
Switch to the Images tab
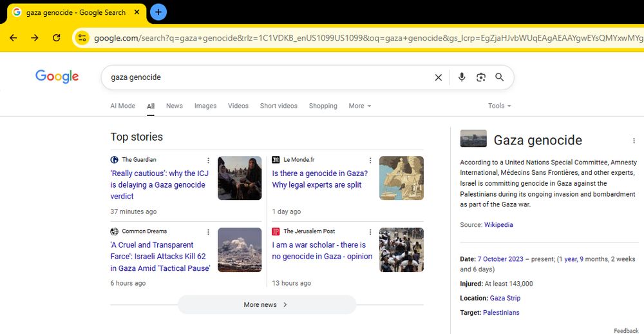pos(205,106)
